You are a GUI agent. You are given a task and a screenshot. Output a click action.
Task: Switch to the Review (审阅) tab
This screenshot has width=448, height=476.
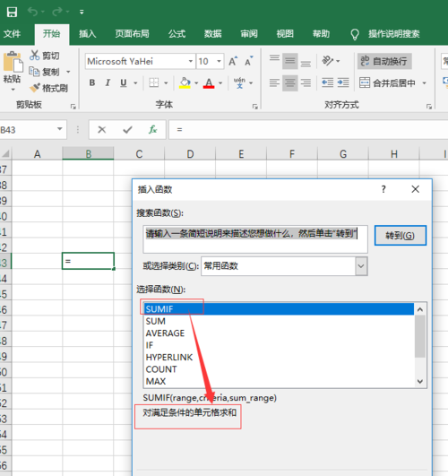click(x=249, y=34)
